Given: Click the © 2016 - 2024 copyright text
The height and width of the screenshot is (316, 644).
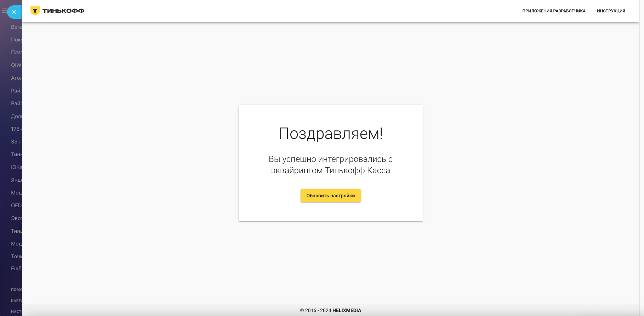Looking at the screenshot, I should [315, 310].
